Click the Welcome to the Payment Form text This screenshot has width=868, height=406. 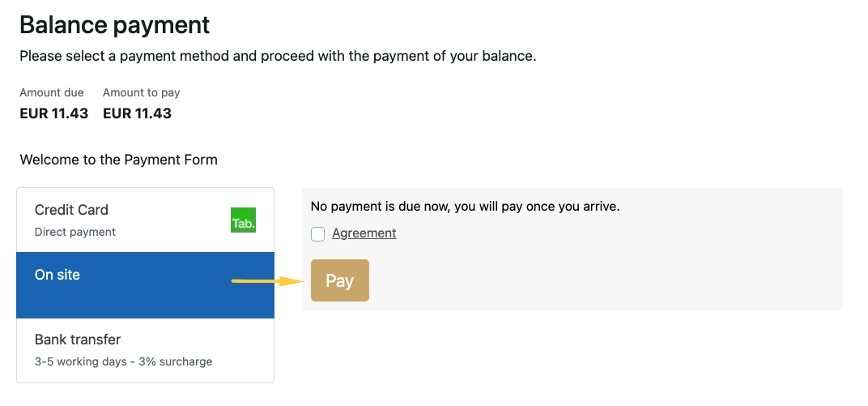pyautogui.click(x=118, y=160)
